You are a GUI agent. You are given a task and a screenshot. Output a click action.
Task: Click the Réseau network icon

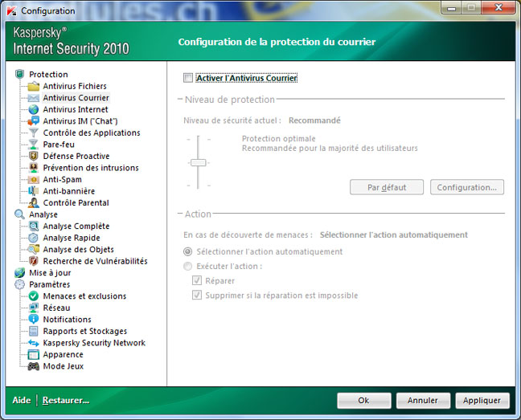point(34,308)
